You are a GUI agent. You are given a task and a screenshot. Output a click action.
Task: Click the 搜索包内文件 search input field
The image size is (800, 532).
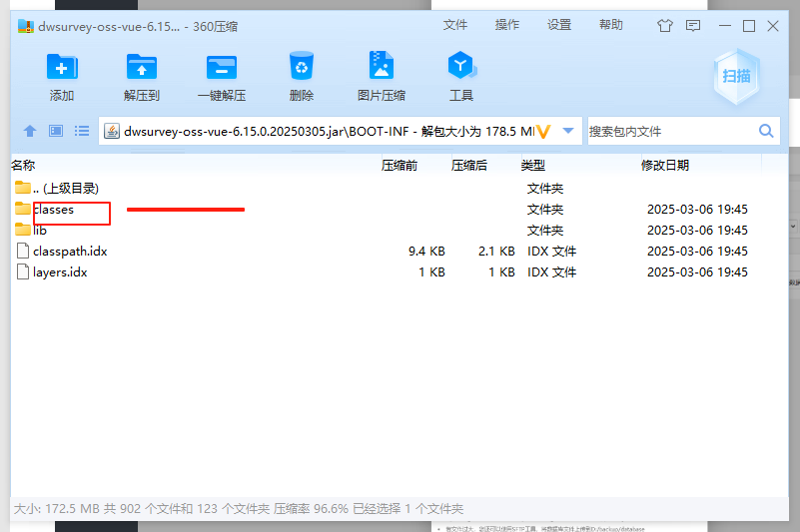(x=669, y=131)
